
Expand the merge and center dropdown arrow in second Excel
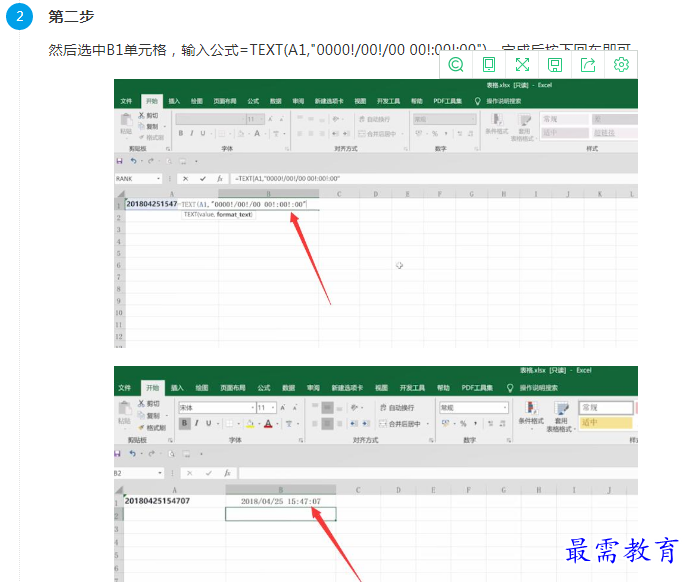pyautogui.click(x=427, y=424)
